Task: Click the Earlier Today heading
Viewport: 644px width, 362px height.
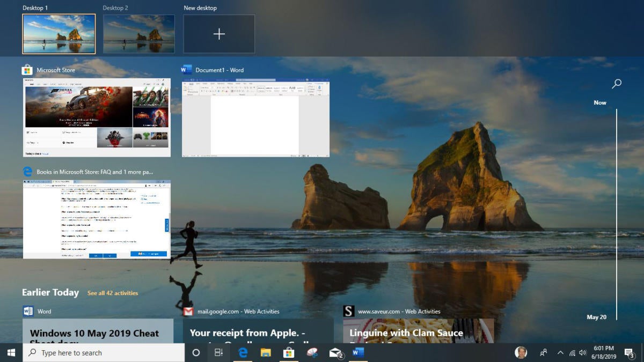Action: (x=50, y=292)
